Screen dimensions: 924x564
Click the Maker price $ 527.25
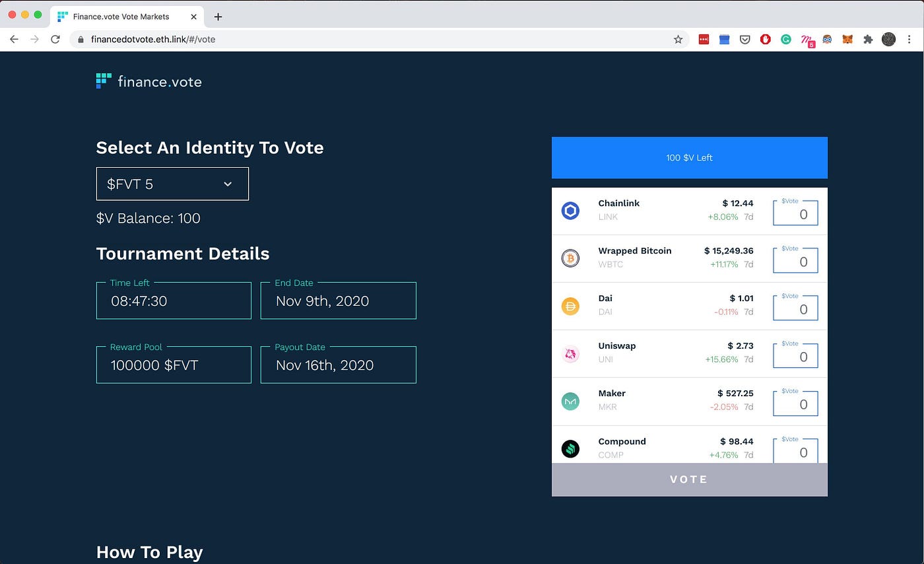(735, 394)
